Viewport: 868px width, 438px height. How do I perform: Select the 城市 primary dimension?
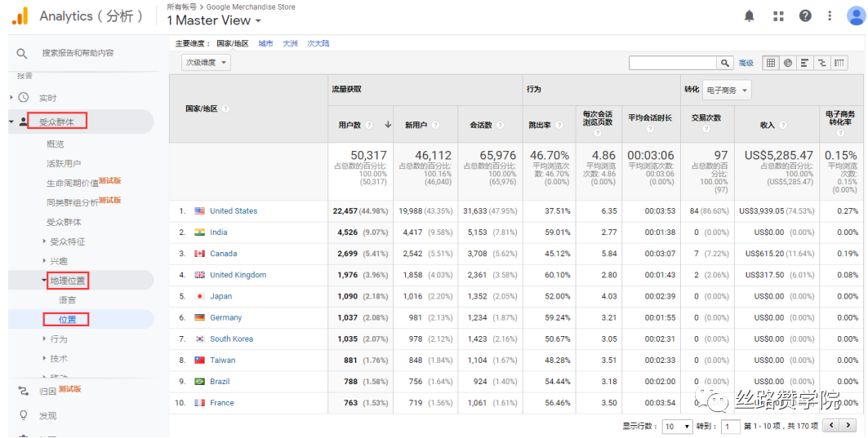point(265,43)
